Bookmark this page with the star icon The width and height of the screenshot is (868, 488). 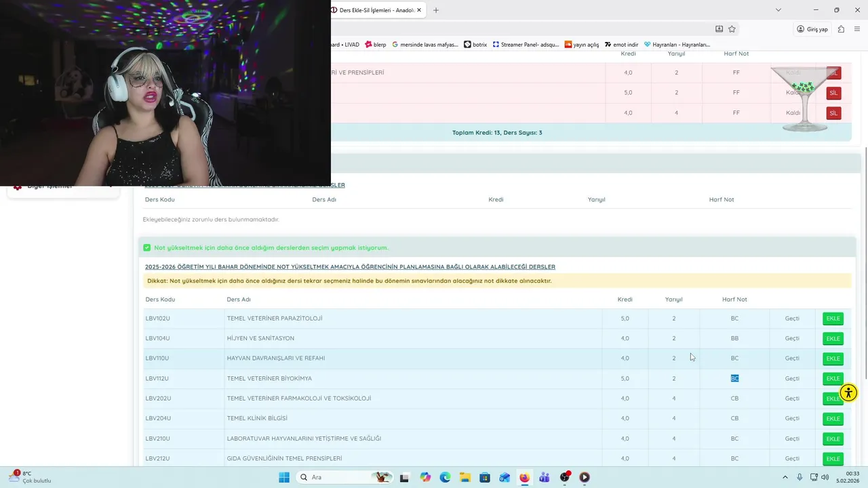[732, 29]
